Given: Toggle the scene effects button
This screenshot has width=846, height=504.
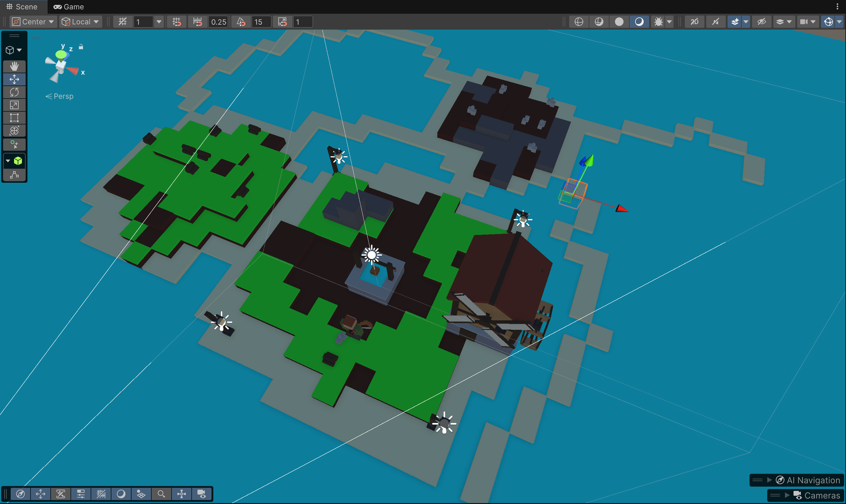Looking at the screenshot, I should [x=735, y=22].
